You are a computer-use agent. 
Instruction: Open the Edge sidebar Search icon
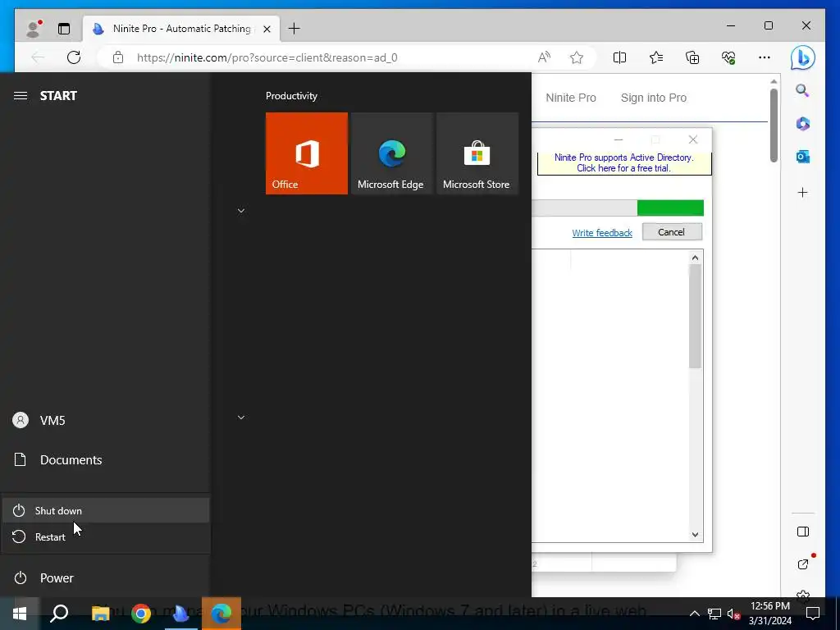(x=802, y=90)
